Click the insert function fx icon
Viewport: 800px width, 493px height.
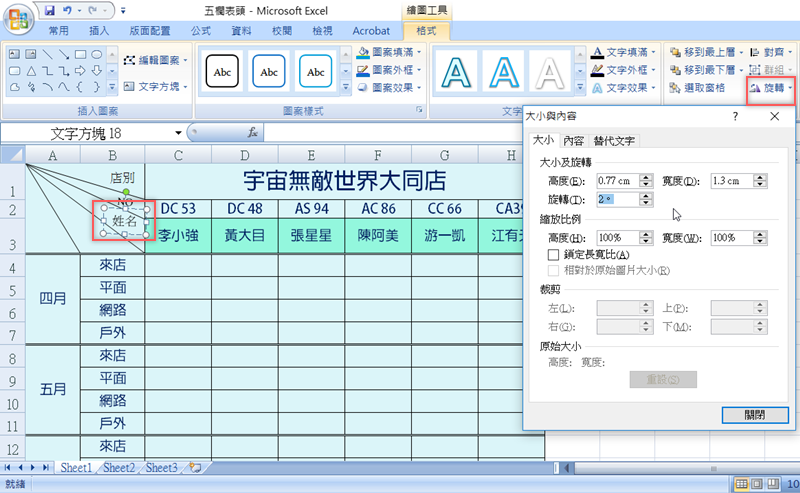pyautogui.click(x=253, y=132)
